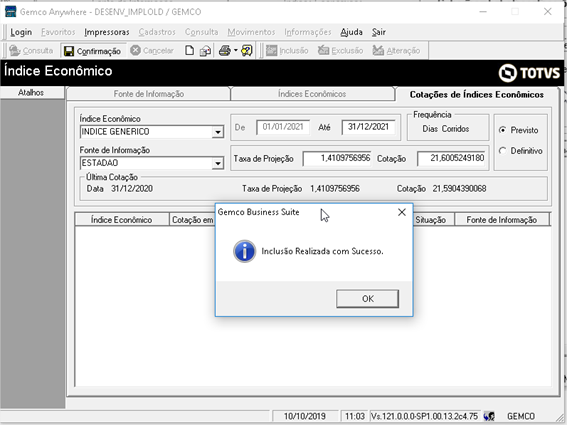This screenshot has height=425, width=567.
Task: Click the Exclusão toolbar button
Action: [x=340, y=51]
